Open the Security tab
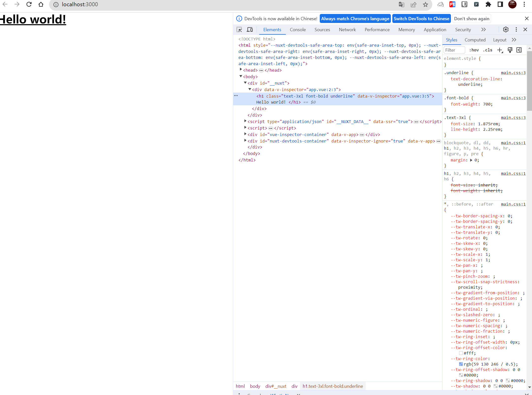This screenshot has height=395, width=532. point(463,29)
